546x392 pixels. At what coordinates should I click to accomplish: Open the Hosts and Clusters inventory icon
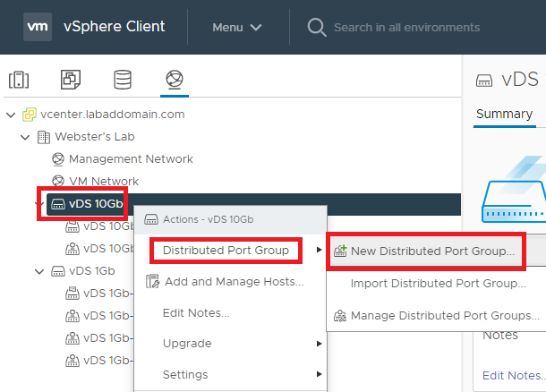coord(19,80)
